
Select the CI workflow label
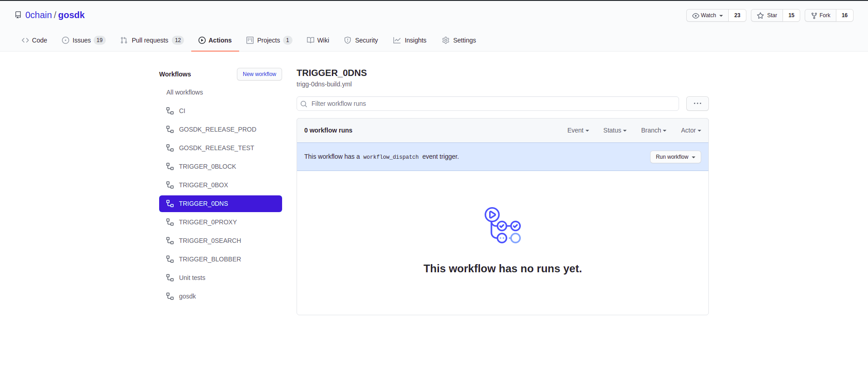[x=182, y=111]
